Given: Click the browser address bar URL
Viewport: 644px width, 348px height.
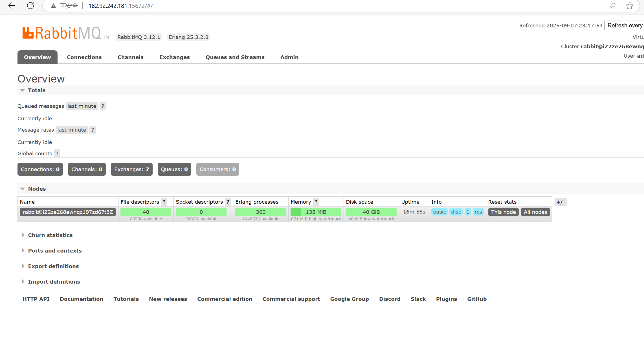Looking at the screenshot, I should point(121,6).
